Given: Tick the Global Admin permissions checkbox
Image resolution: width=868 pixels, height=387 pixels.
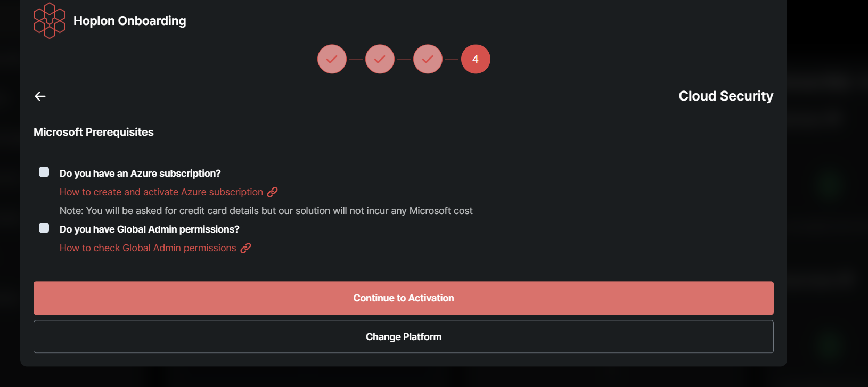Looking at the screenshot, I should point(44,228).
